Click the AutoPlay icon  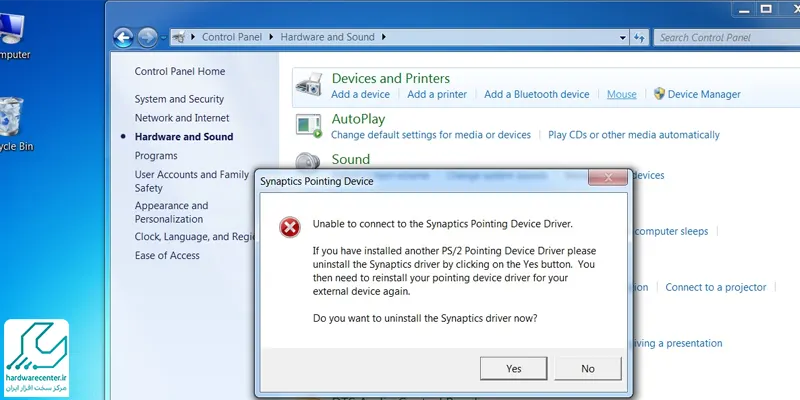(309, 126)
